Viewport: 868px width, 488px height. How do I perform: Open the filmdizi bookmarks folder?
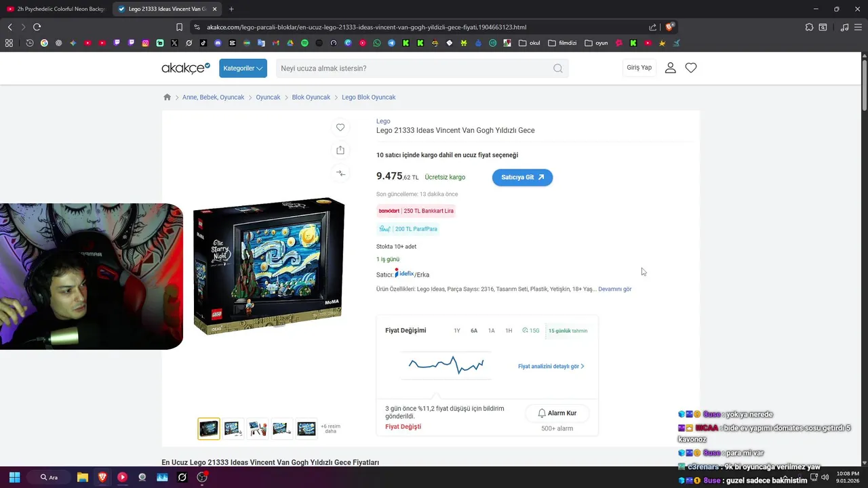pyautogui.click(x=562, y=43)
